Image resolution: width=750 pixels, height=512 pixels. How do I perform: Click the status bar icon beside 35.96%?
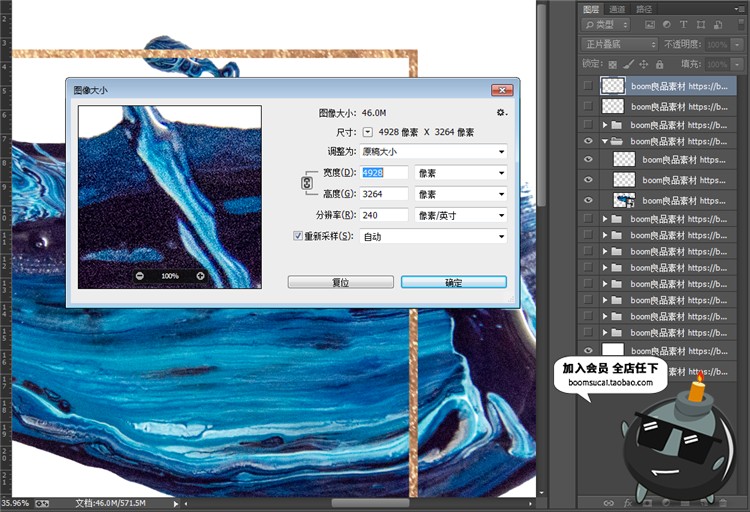[x=42, y=503]
